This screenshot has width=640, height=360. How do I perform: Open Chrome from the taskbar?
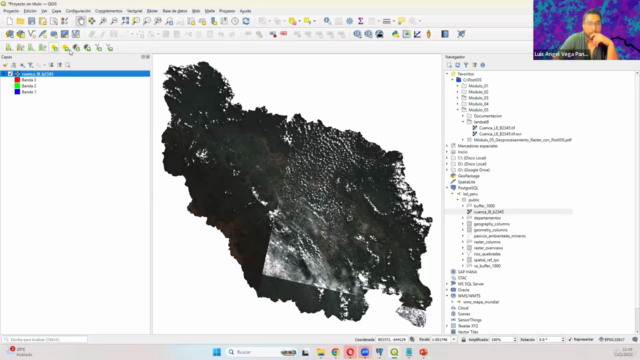click(336, 352)
